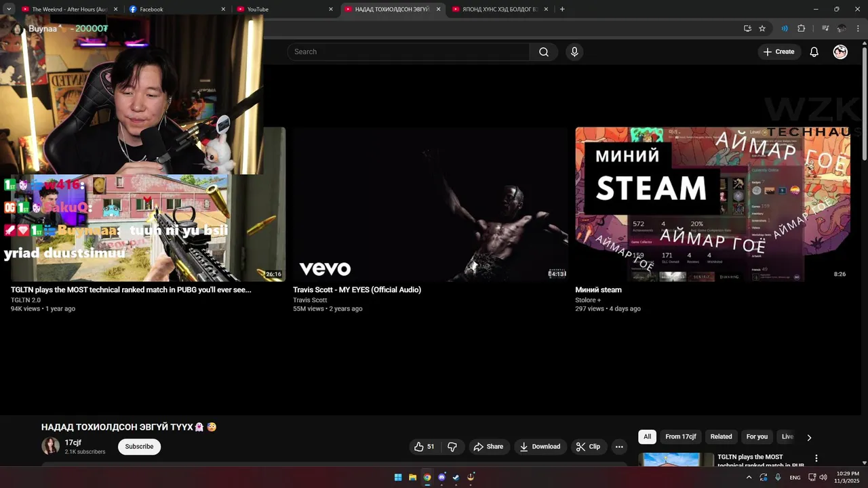868x488 pixels.
Task: Open options for TGLTN related video
Action: click(816, 458)
